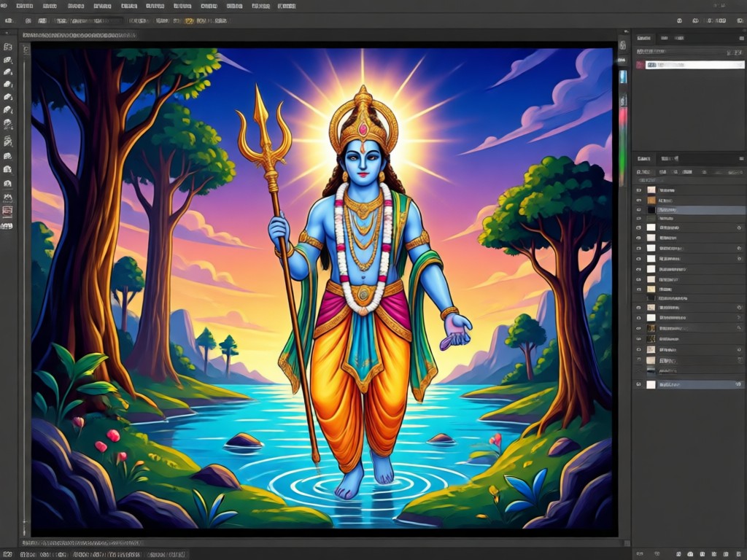Viewport: 747px width, 560px height.
Task: Toggle visibility eye of the highlighted black-thumbnail layer
Action: pyautogui.click(x=639, y=210)
